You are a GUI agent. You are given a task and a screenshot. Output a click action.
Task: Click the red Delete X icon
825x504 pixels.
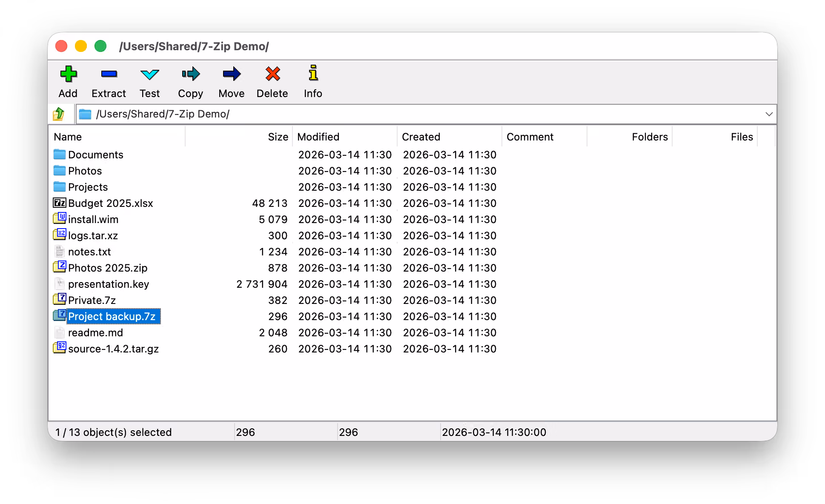[272, 74]
